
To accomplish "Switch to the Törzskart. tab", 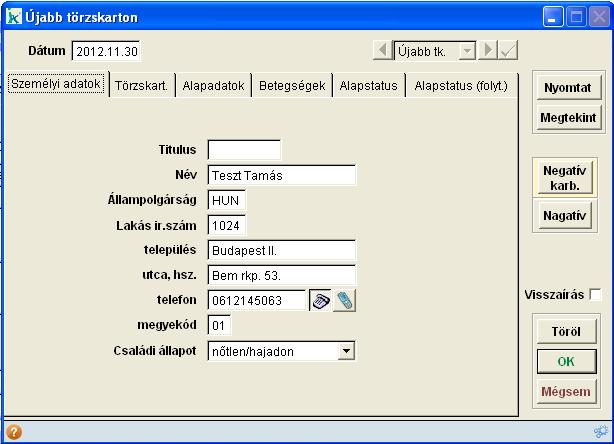I will 141,86.
